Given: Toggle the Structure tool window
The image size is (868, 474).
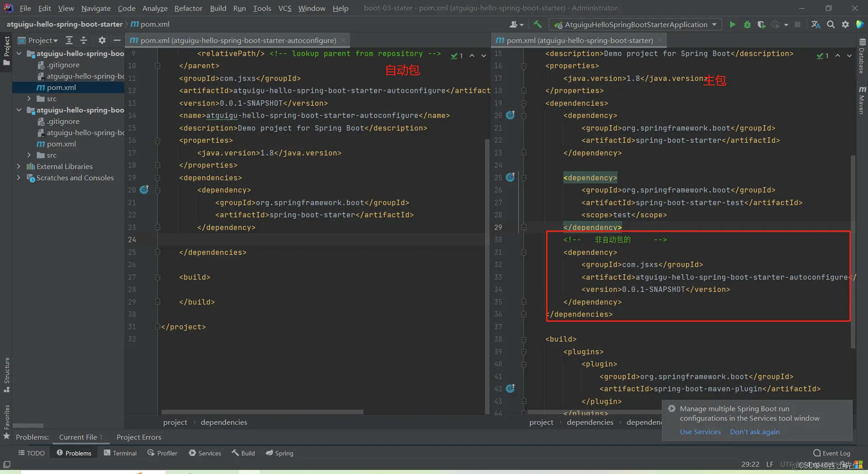Looking at the screenshot, I should (6, 375).
